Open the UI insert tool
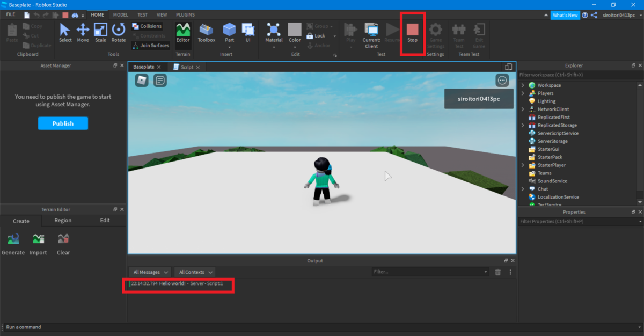Image resolution: width=644 pixels, height=336 pixels. (x=248, y=32)
